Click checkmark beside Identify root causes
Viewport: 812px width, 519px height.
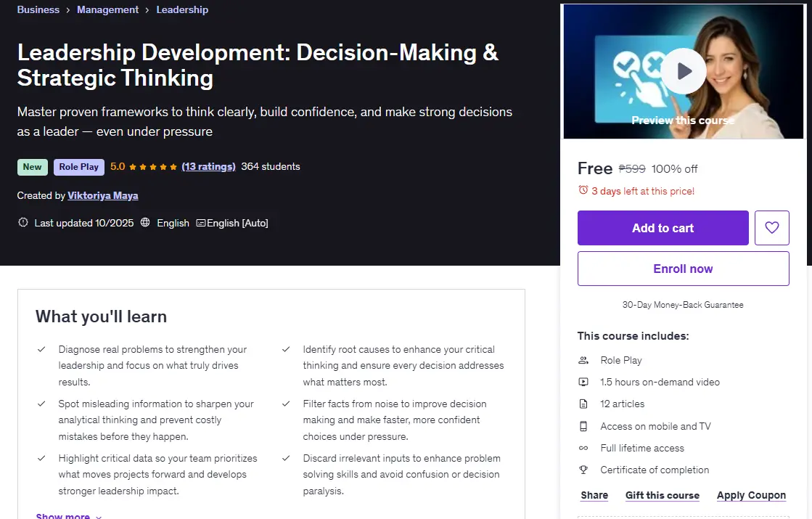[286, 349]
